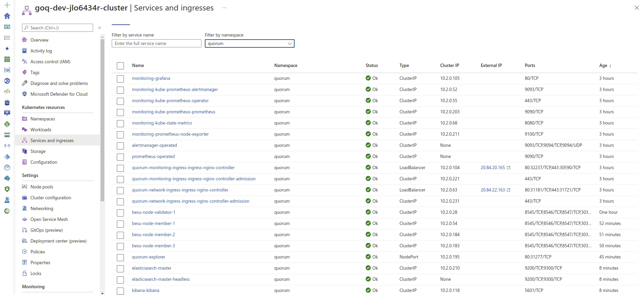Image resolution: width=644 pixels, height=295 pixels.
Task: Click the Networking icon
Action: 24,208
